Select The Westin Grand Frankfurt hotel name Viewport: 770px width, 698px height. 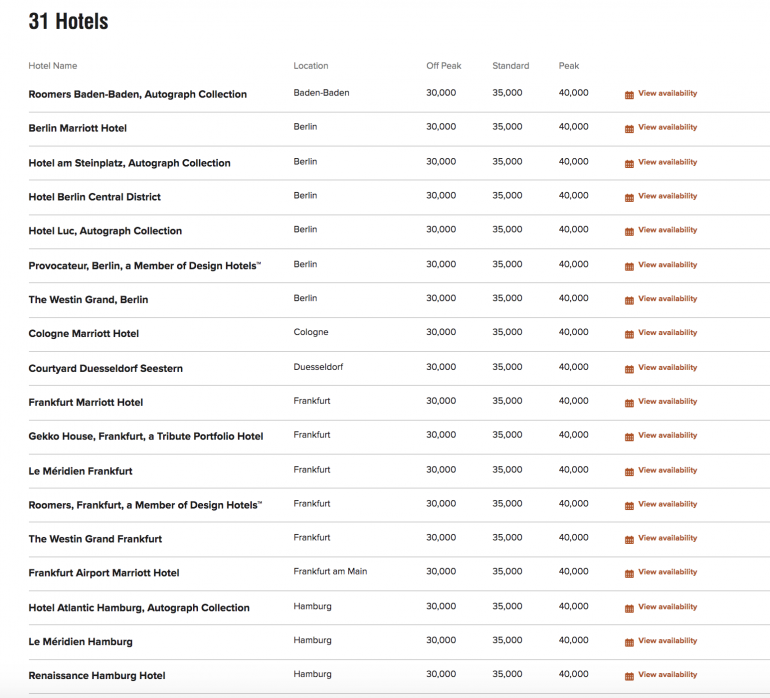[x=95, y=539]
